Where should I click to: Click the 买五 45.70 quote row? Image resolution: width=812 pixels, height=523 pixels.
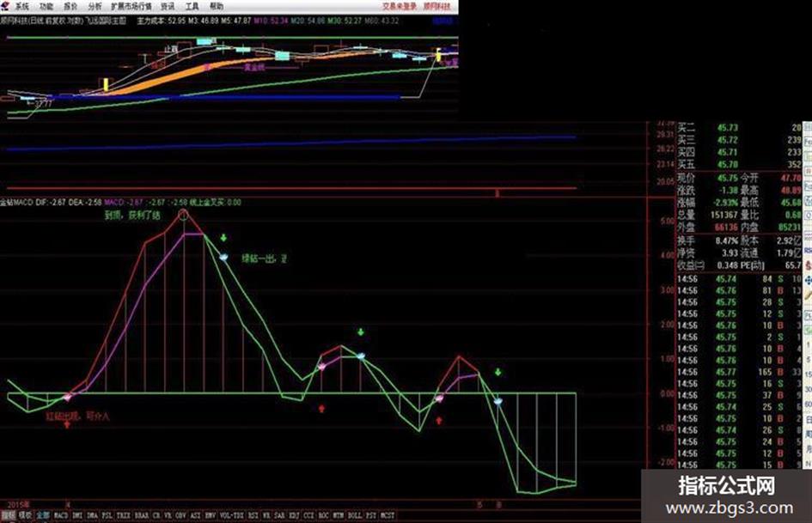click(x=739, y=165)
